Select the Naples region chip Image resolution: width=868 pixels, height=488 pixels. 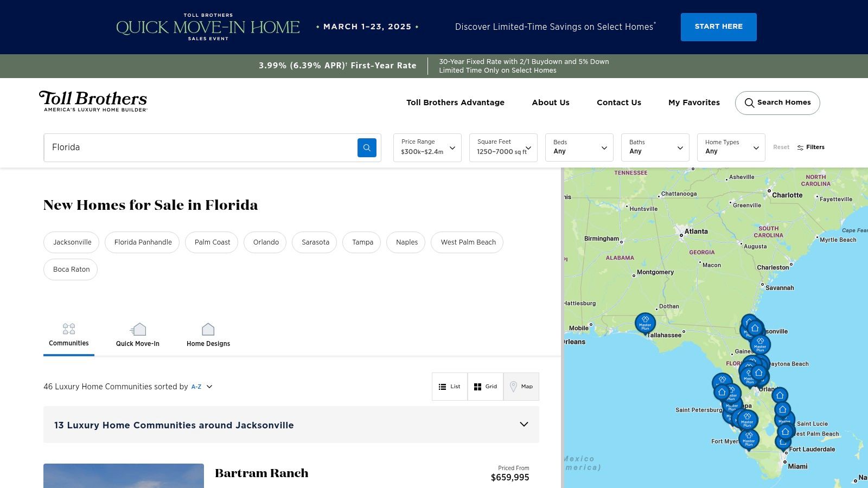tap(406, 242)
